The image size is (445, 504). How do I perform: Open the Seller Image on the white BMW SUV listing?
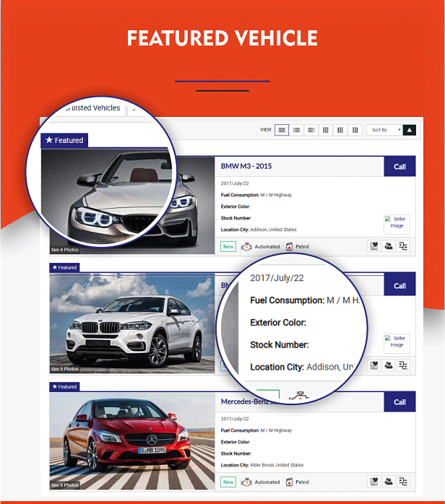click(x=397, y=344)
